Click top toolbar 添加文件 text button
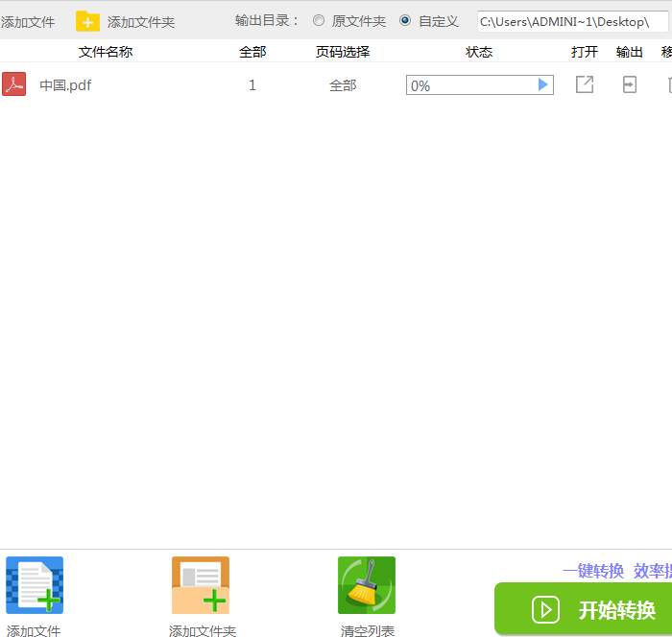Viewport: 672px width, 637px height. [x=28, y=22]
